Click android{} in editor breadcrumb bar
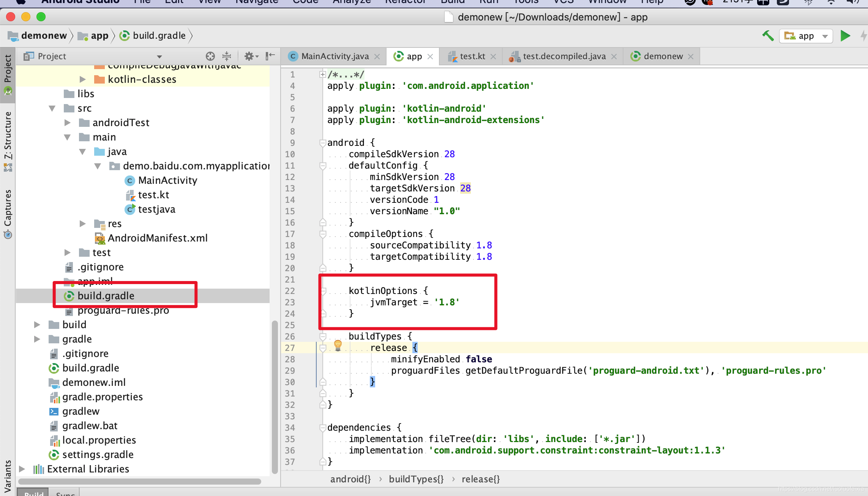Viewport: 868px width, 496px height. (x=350, y=479)
